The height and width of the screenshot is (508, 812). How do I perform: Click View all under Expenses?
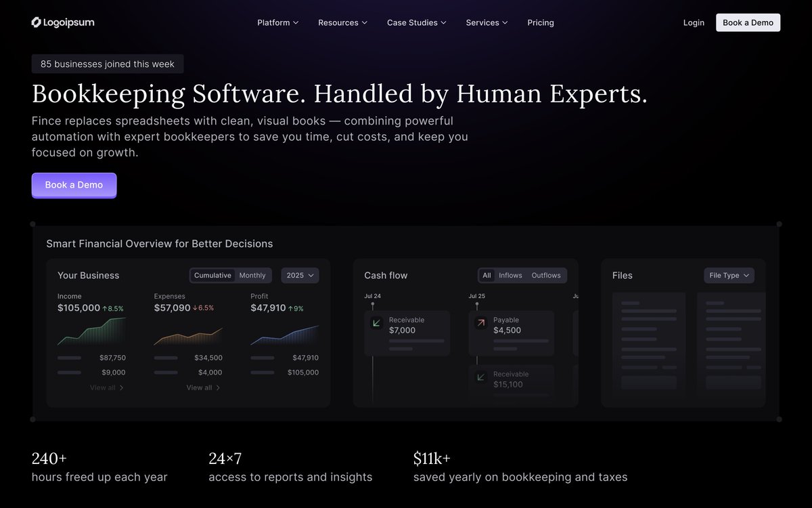tap(204, 388)
